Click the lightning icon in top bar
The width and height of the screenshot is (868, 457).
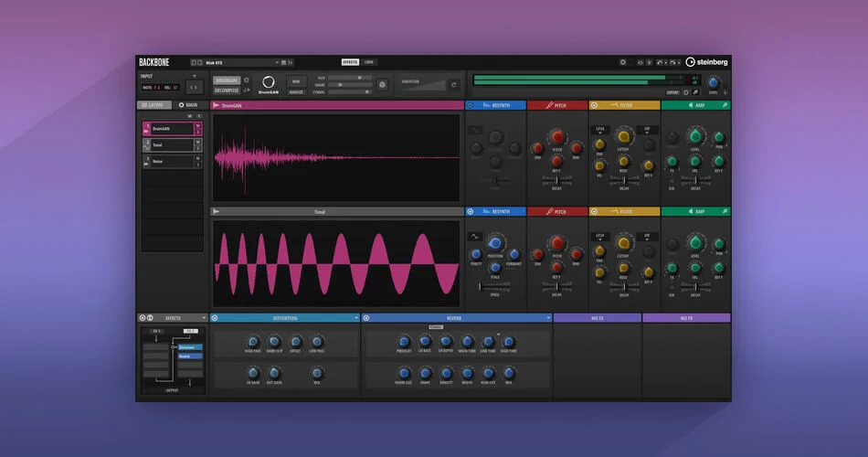point(650,62)
